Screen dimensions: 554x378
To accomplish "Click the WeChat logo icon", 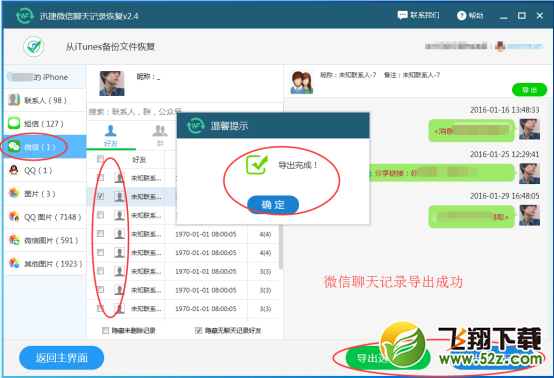I will click(x=14, y=146).
